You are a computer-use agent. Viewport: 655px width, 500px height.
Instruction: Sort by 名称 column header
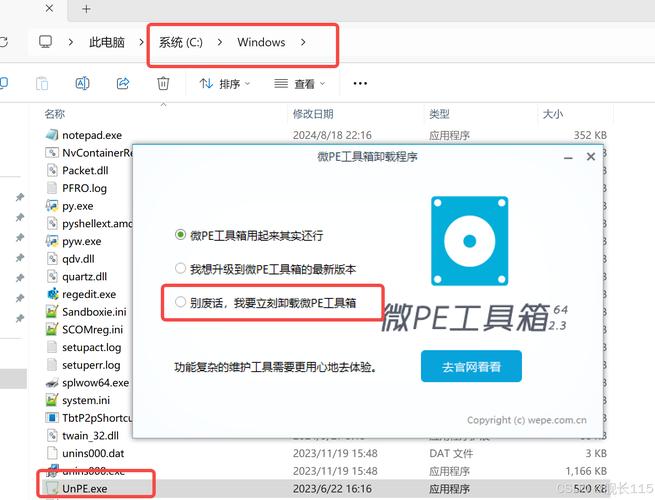click(x=55, y=114)
